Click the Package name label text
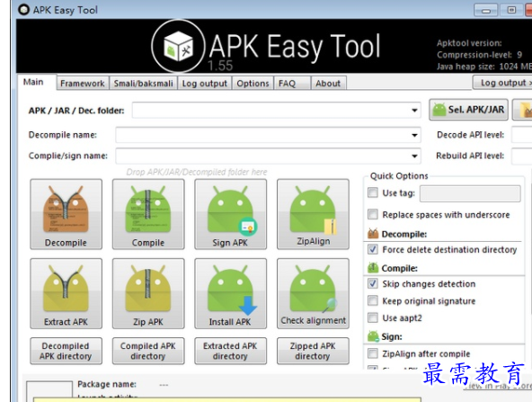Viewport: 532px width, 402px height. tap(107, 384)
